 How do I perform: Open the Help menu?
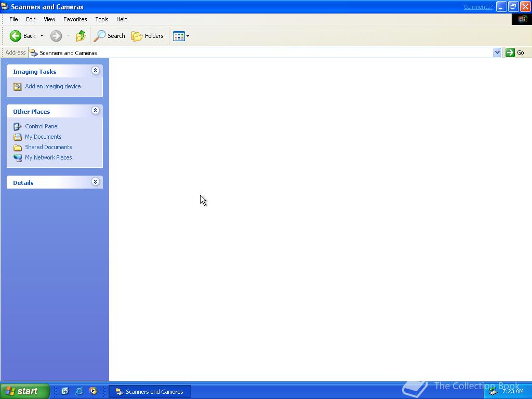tap(122, 19)
